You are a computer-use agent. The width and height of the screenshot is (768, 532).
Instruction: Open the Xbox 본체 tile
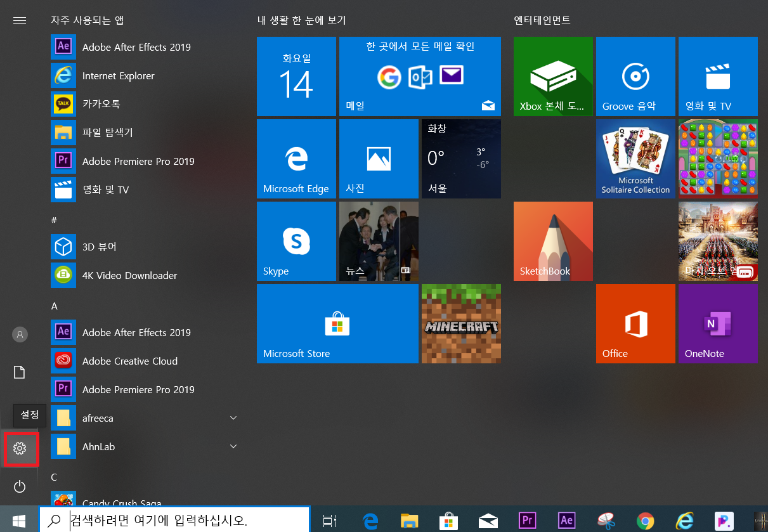click(x=553, y=76)
